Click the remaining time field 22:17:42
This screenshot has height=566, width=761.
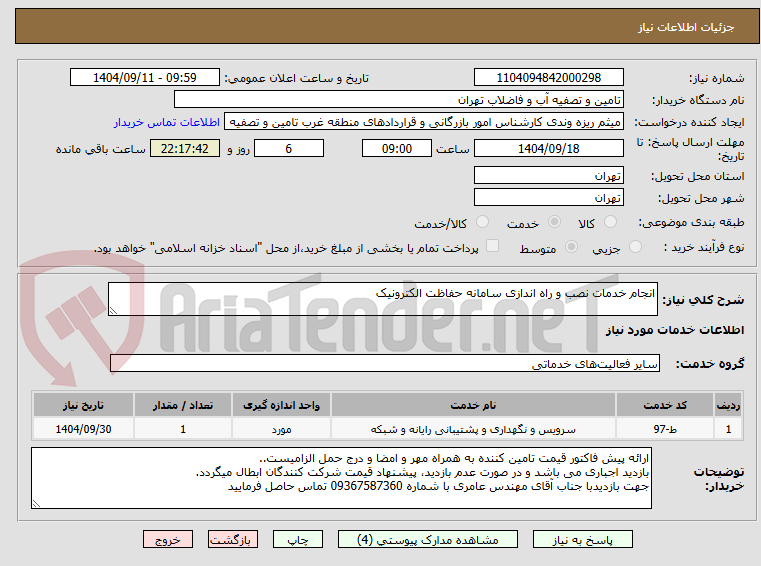click(x=185, y=148)
